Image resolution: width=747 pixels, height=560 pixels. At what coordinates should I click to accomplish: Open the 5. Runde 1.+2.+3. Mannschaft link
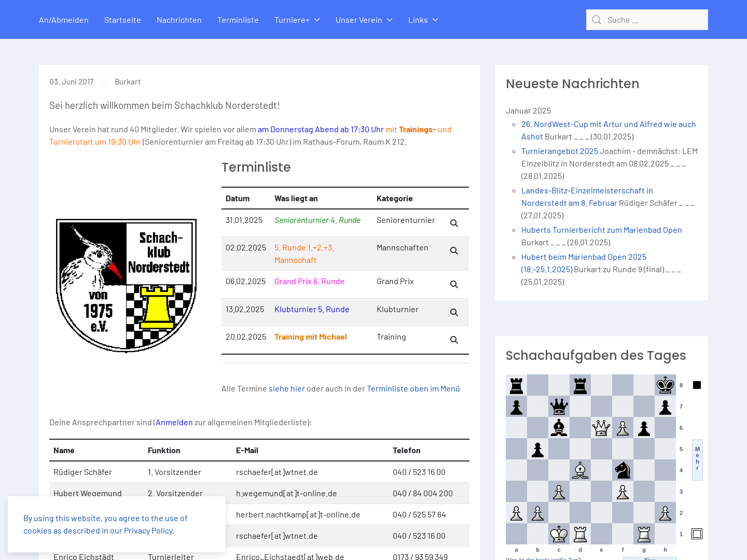click(305, 254)
